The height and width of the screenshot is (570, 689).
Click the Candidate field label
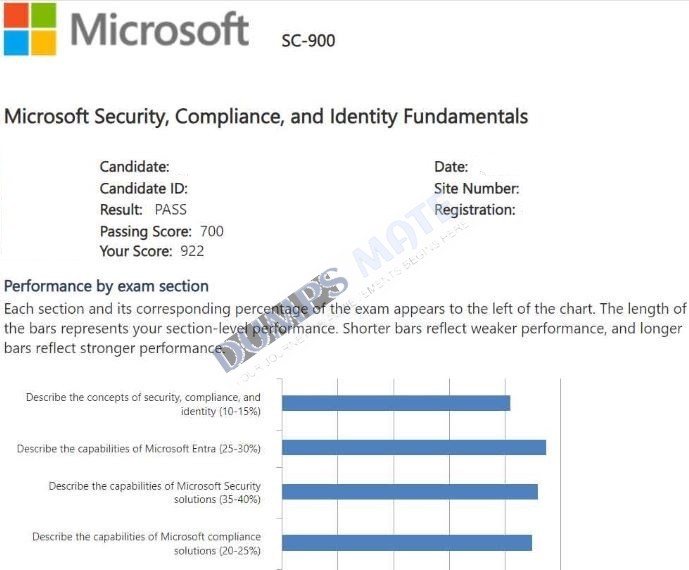pos(134,167)
